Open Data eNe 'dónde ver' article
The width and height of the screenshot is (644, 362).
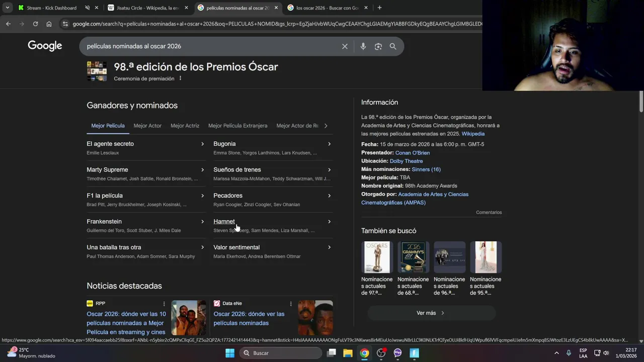pyautogui.click(x=249, y=318)
